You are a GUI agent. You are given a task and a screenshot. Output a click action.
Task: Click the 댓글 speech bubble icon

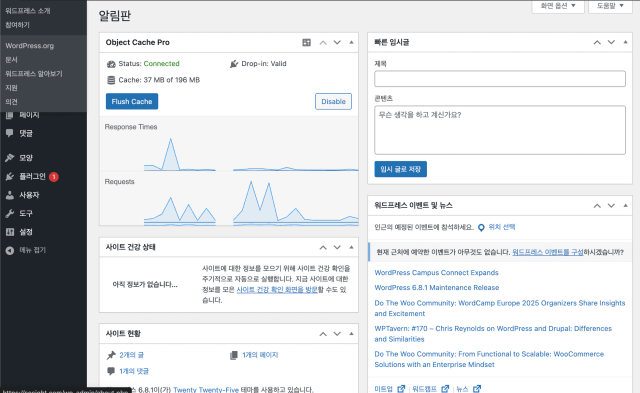[10, 133]
